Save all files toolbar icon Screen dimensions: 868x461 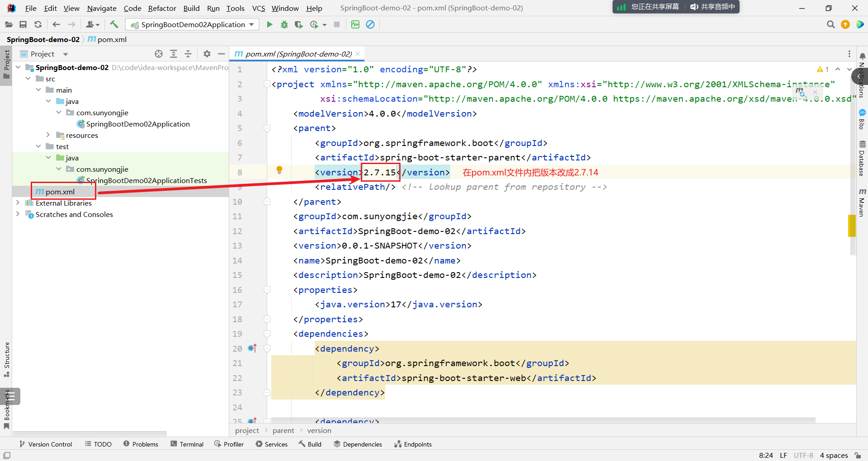coord(23,24)
